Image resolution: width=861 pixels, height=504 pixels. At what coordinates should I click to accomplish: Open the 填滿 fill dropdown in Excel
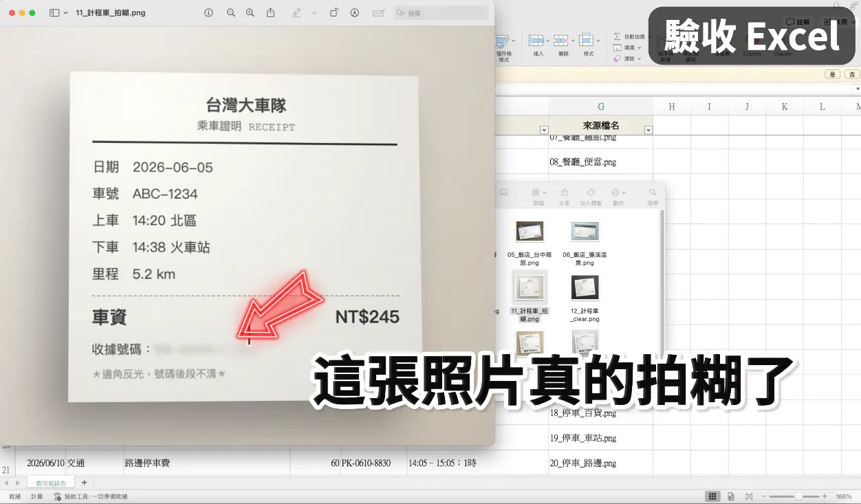pyautogui.click(x=639, y=47)
